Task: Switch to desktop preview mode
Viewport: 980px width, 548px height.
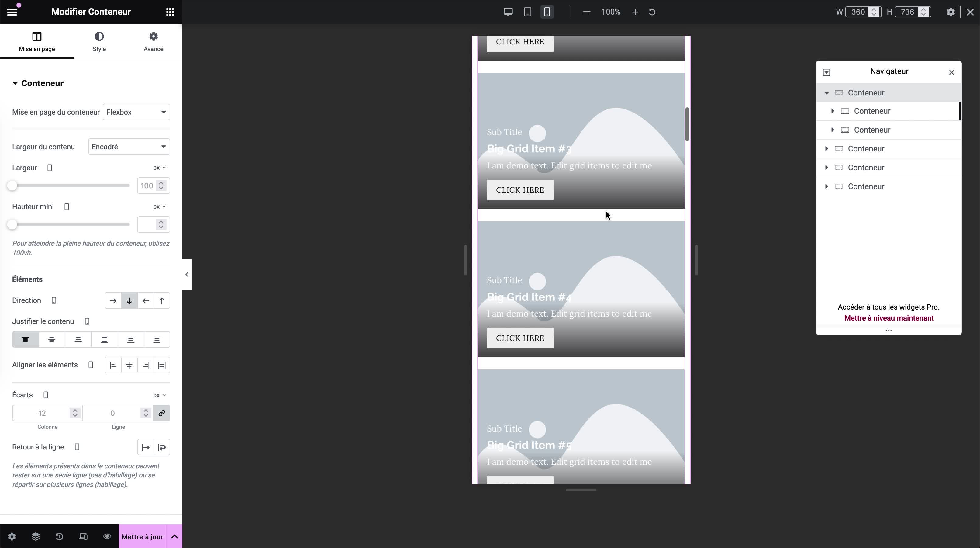Action: 508,12
